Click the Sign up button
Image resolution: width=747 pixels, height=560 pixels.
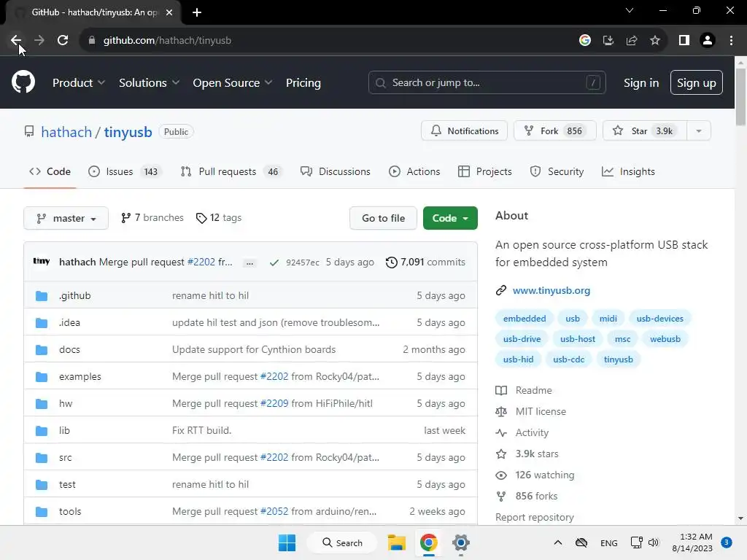pyautogui.click(x=697, y=83)
